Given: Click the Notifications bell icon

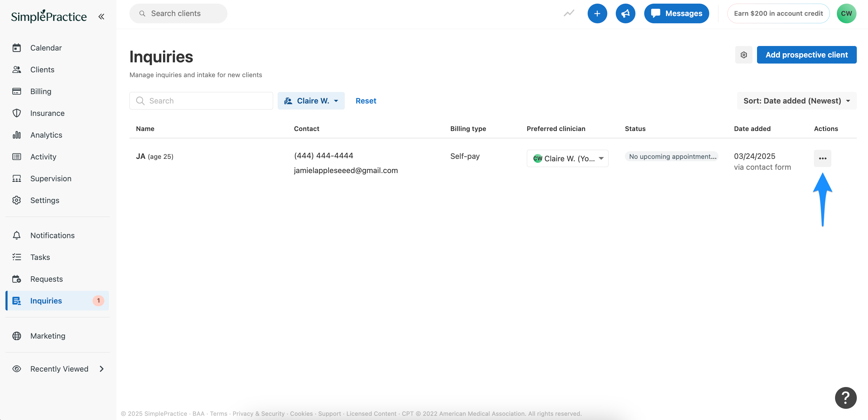Looking at the screenshot, I should coord(17,235).
